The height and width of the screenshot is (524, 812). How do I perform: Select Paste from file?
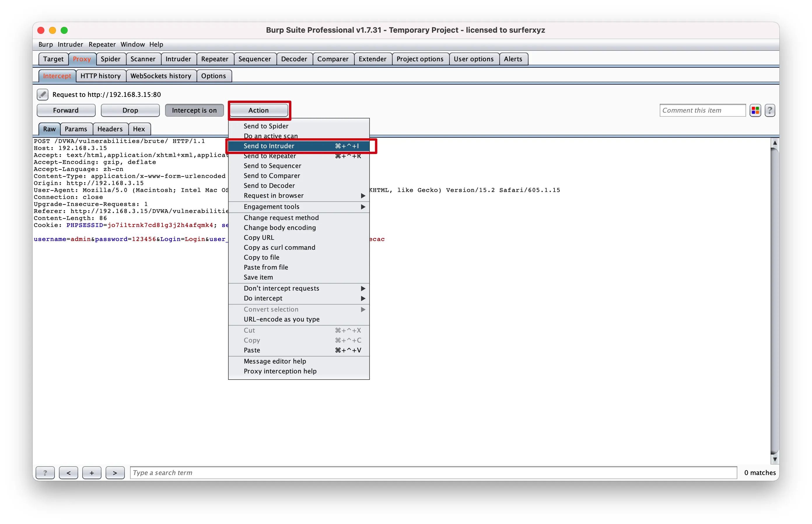click(299, 268)
